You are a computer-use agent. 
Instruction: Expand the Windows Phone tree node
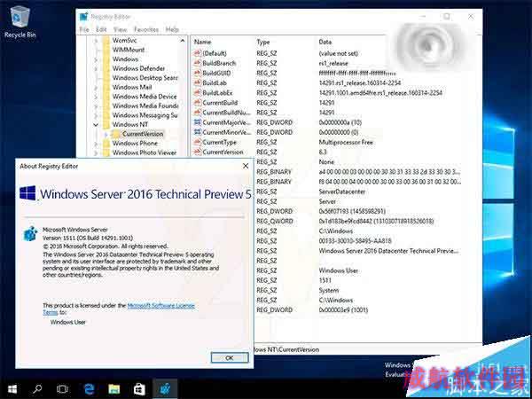[x=96, y=144]
